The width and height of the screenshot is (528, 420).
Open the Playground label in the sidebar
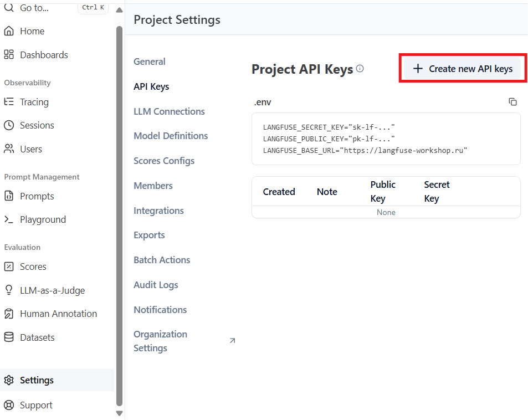point(43,219)
